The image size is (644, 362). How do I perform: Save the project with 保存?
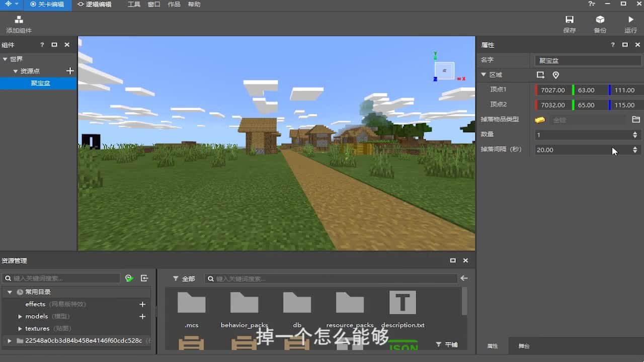pos(570,24)
